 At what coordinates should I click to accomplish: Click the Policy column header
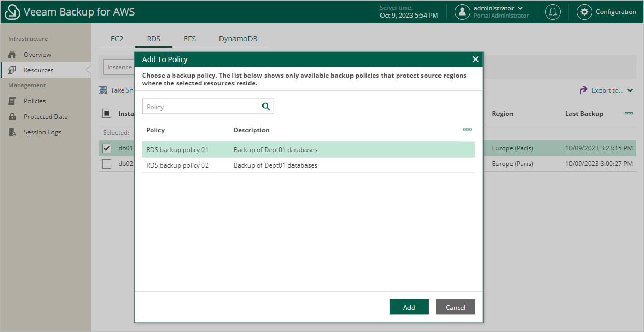tap(155, 130)
